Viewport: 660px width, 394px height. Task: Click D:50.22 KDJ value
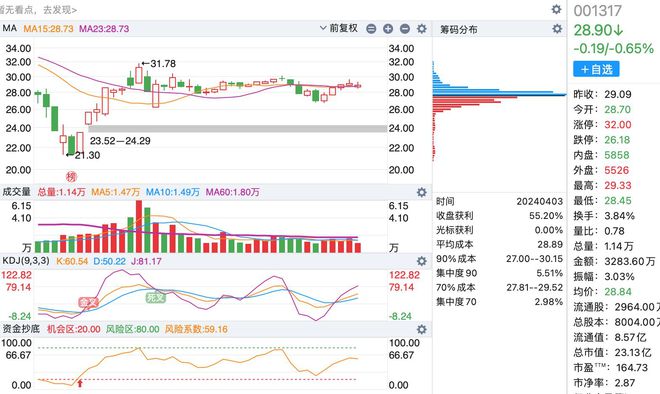click(109, 261)
